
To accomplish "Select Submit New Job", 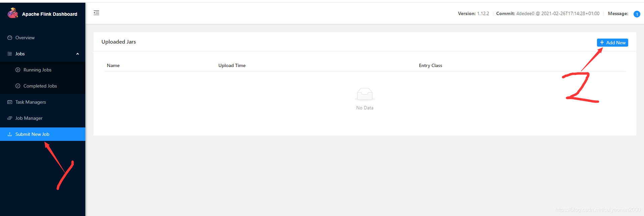I will [43, 134].
